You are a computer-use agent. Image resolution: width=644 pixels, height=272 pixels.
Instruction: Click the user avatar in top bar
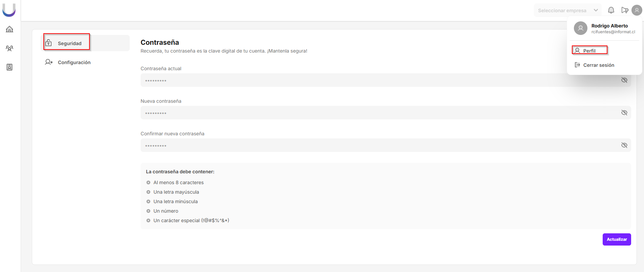pyautogui.click(x=637, y=10)
